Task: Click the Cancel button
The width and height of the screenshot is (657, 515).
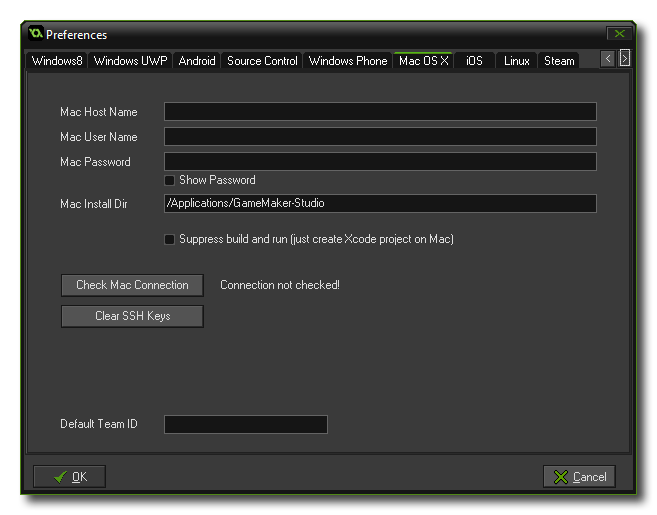Action: click(579, 477)
